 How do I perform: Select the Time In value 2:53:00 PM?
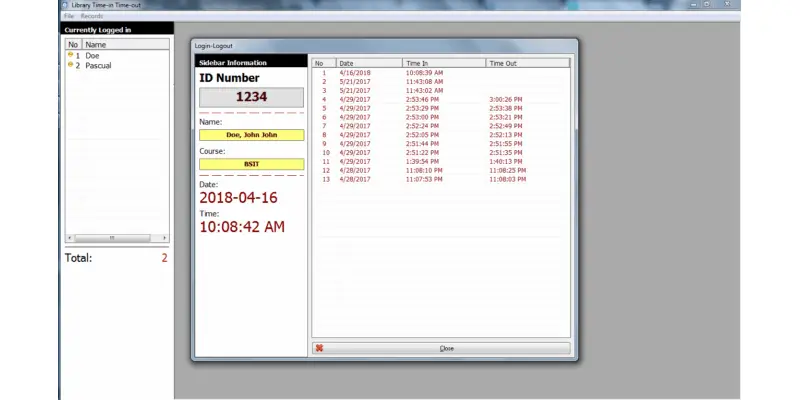422,117
